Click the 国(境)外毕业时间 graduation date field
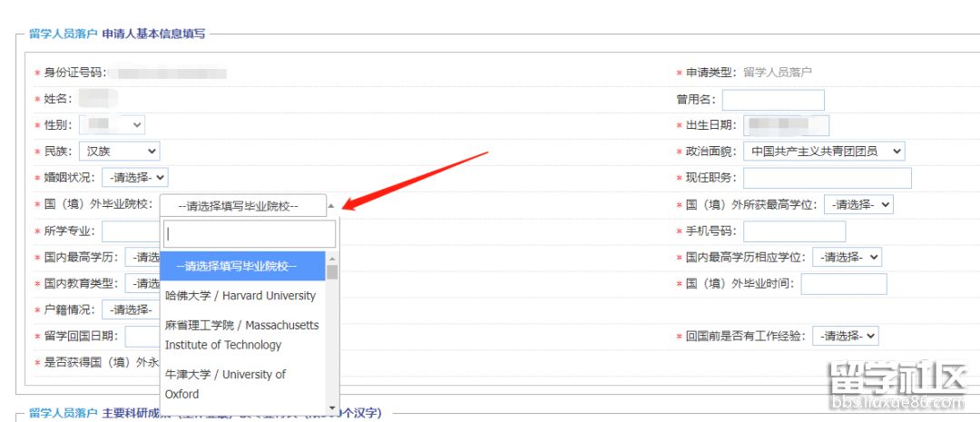This screenshot has height=422, width=980. tap(843, 284)
